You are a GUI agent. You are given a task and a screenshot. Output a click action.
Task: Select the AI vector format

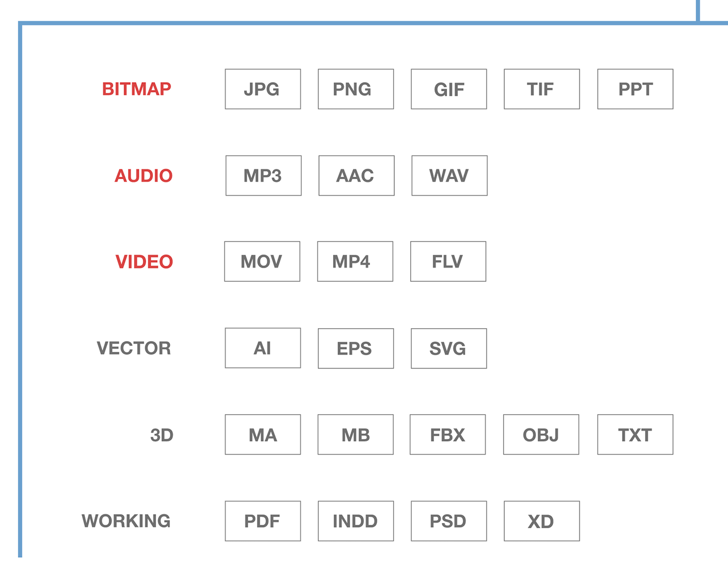click(263, 348)
